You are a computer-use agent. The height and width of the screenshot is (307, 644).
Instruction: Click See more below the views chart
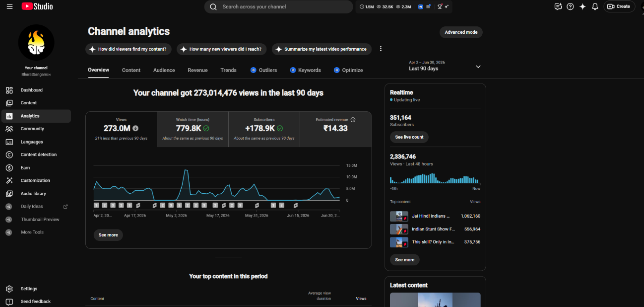[108, 235]
